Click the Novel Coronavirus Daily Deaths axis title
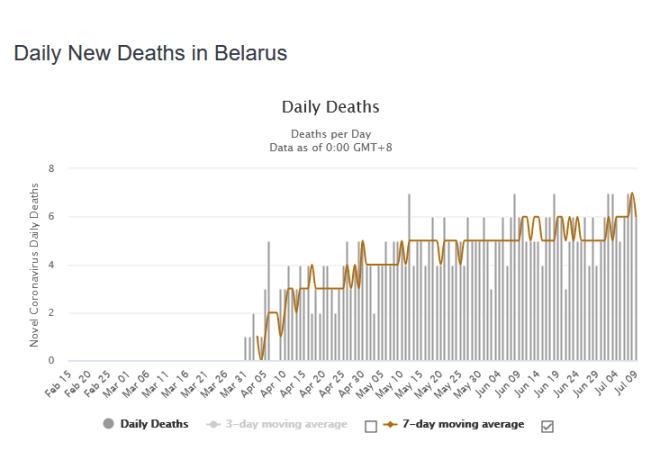The height and width of the screenshot is (451, 660). [33, 265]
